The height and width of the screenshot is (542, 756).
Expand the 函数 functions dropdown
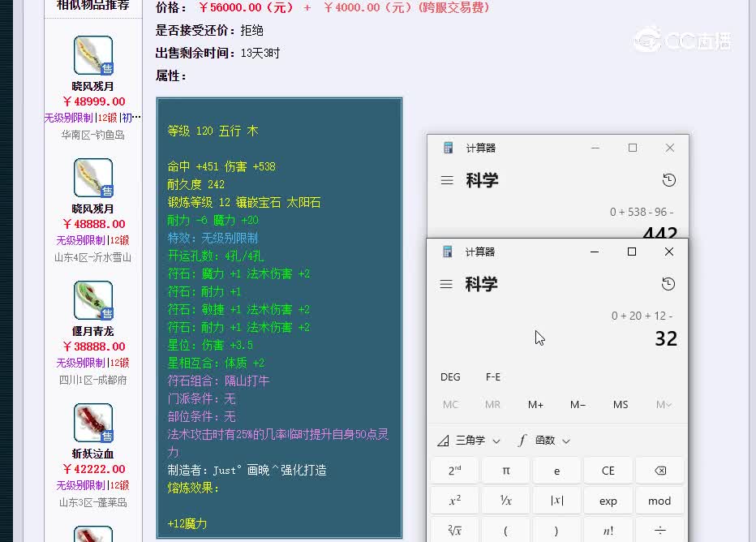coord(543,441)
